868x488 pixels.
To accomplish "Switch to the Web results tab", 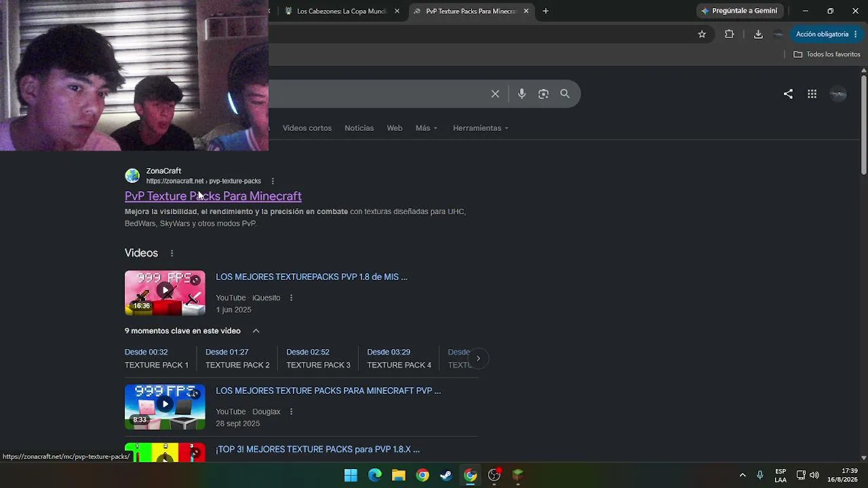I will point(395,128).
